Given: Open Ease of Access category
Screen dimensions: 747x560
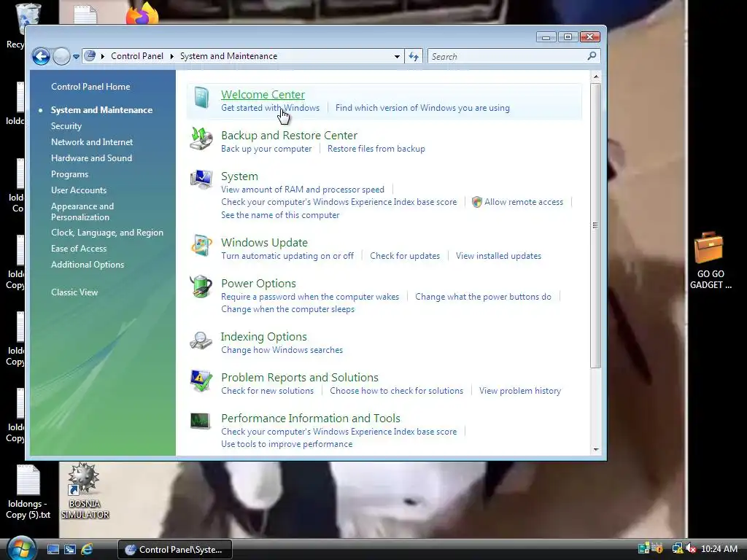Looking at the screenshot, I should [79, 249].
